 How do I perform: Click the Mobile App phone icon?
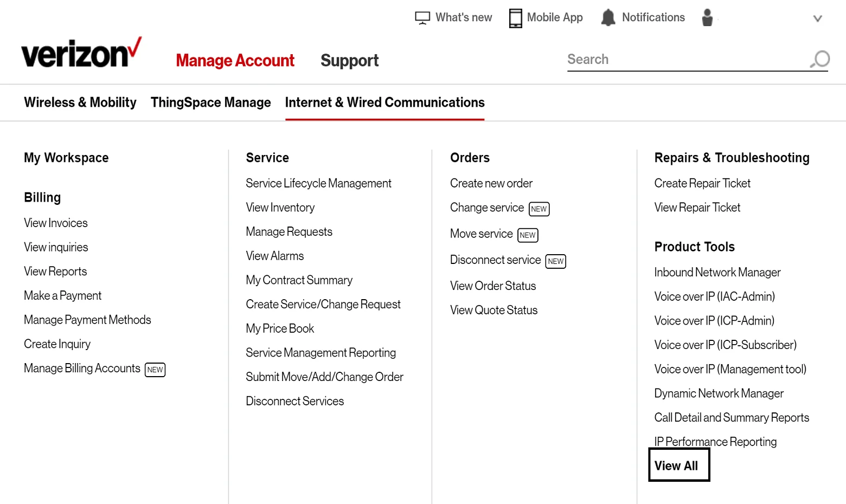pos(515,18)
